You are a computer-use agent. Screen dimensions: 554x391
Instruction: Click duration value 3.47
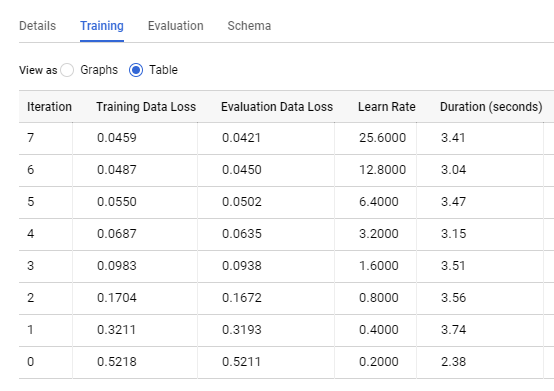(x=454, y=202)
